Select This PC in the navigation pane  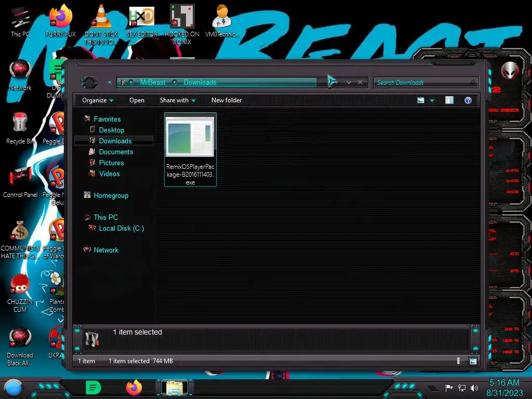pyautogui.click(x=105, y=217)
